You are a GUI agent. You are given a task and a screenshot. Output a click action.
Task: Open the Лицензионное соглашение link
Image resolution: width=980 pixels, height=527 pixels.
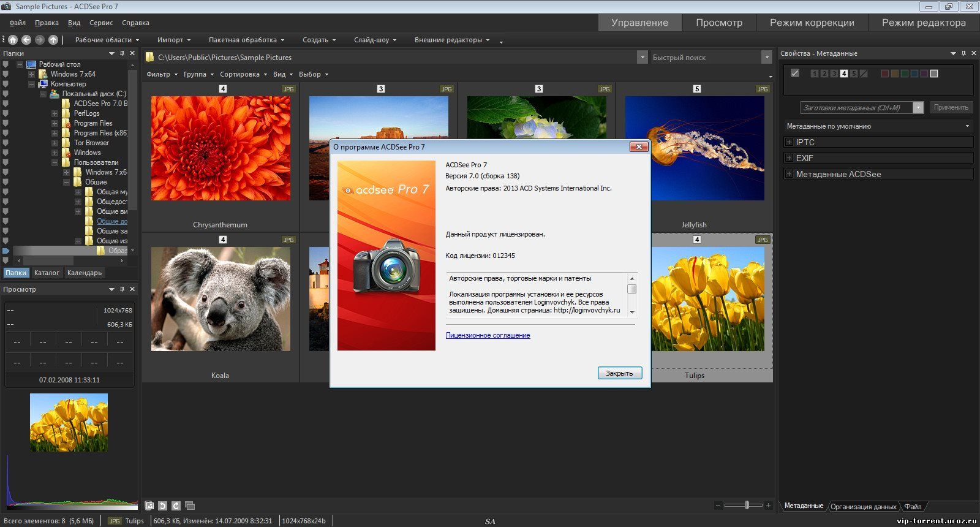(488, 335)
